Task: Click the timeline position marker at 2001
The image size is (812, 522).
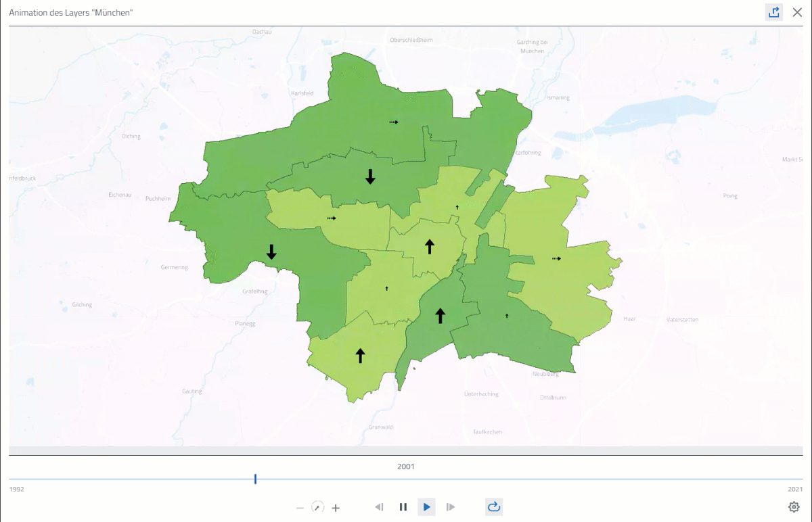Action: click(255, 479)
